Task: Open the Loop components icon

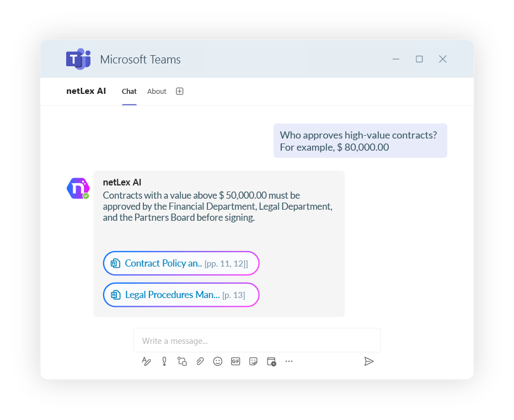Action: (x=182, y=361)
